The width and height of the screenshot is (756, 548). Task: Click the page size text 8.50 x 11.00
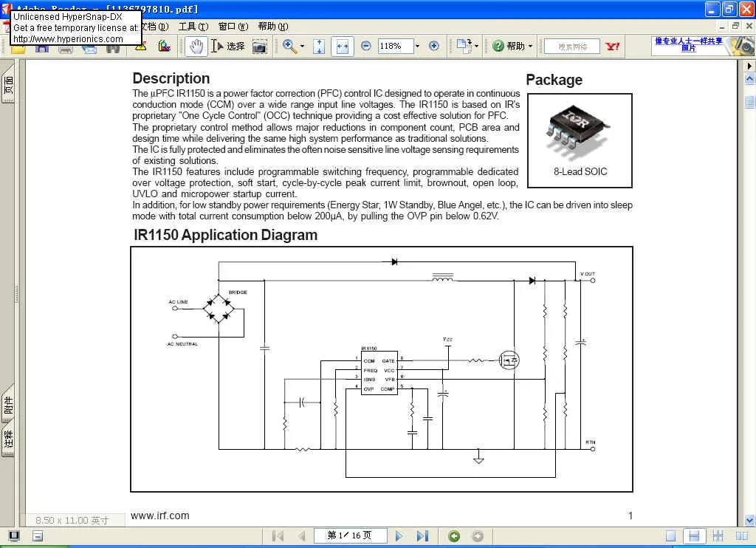click(x=72, y=520)
